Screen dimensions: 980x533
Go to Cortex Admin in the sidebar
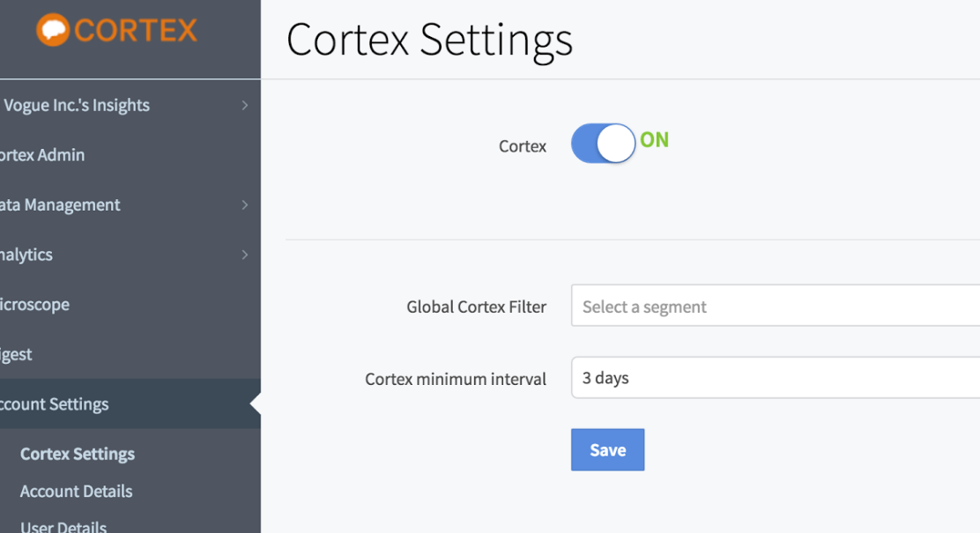130,155
